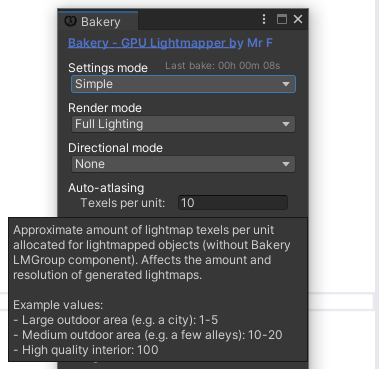Open the Bakery window kebab options menu
Screen dimensions: 379x369
coord(264,19)
